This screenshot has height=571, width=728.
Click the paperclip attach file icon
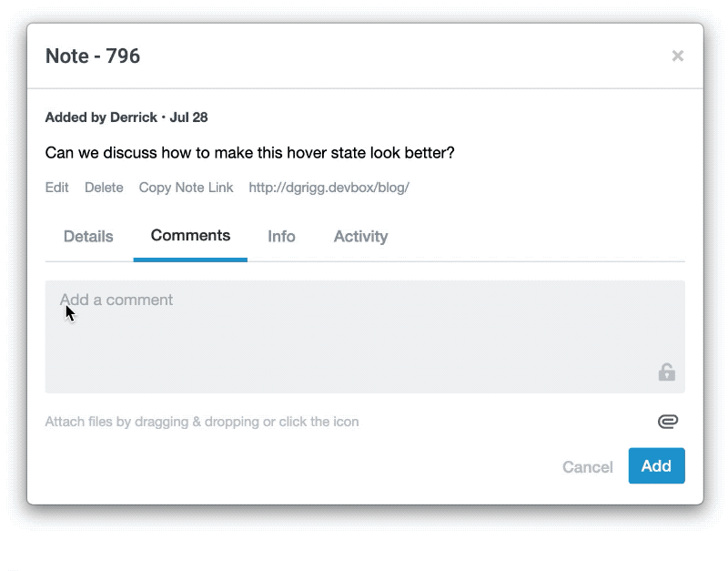(x=667, y=422)
